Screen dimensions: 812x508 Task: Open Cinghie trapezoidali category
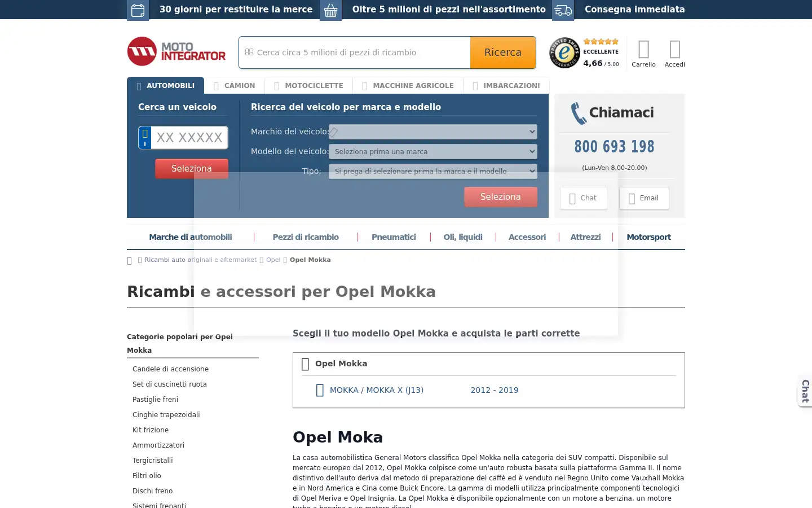pos(166,415)
